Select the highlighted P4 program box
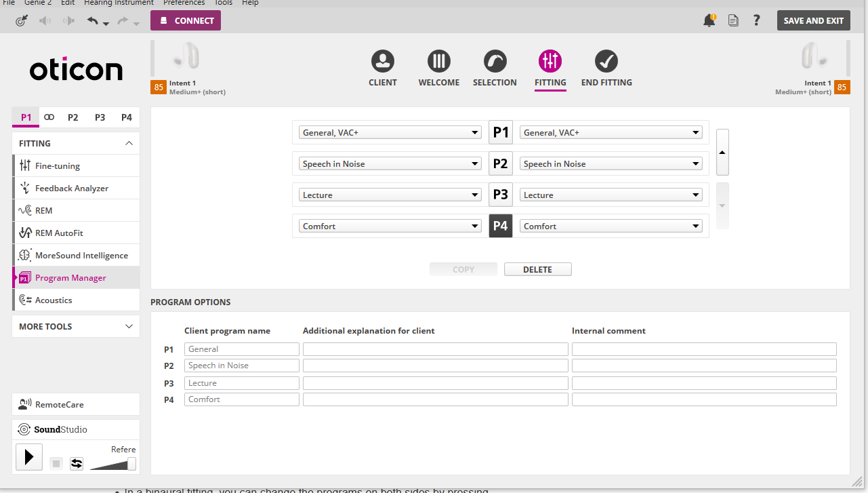 coord(501,226)
